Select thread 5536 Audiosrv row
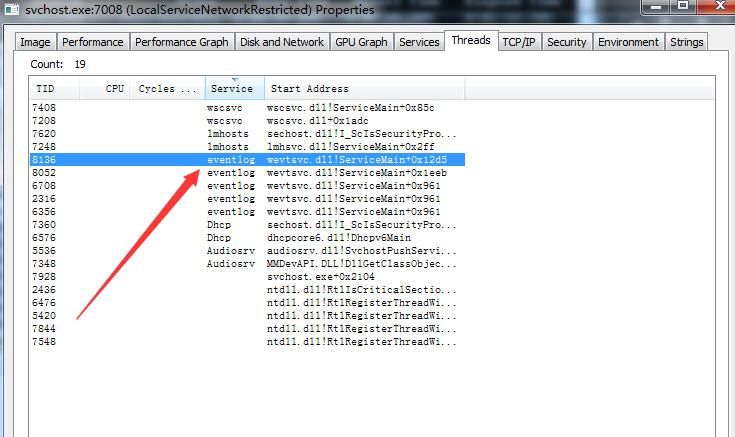 [248, 251]
